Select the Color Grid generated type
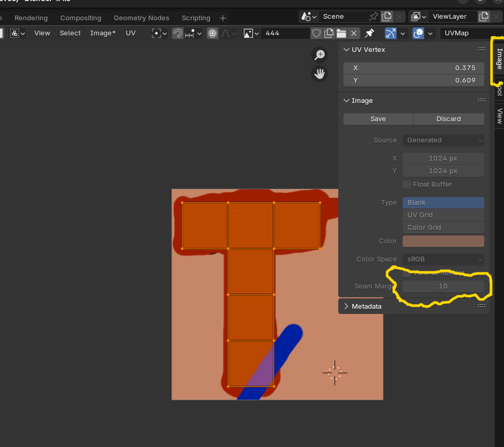The height and width of the screenshot is (447, 504). point(443,227)
